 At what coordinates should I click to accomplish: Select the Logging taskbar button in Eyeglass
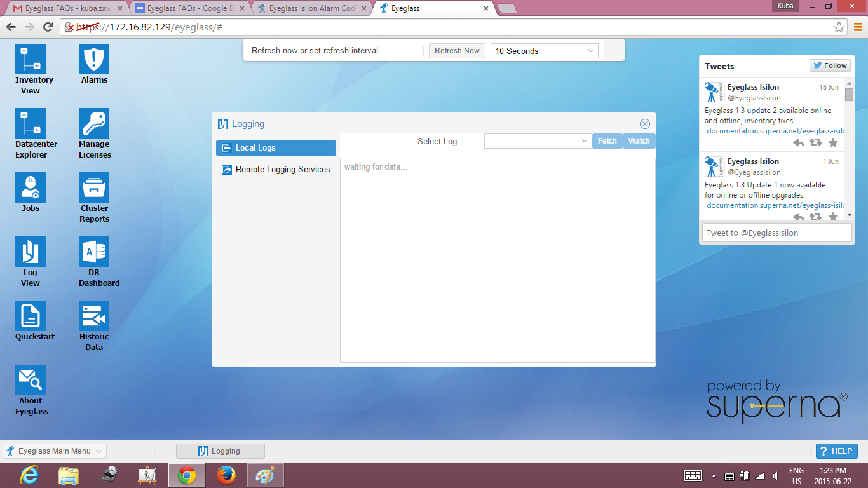[x=220, y=451]
